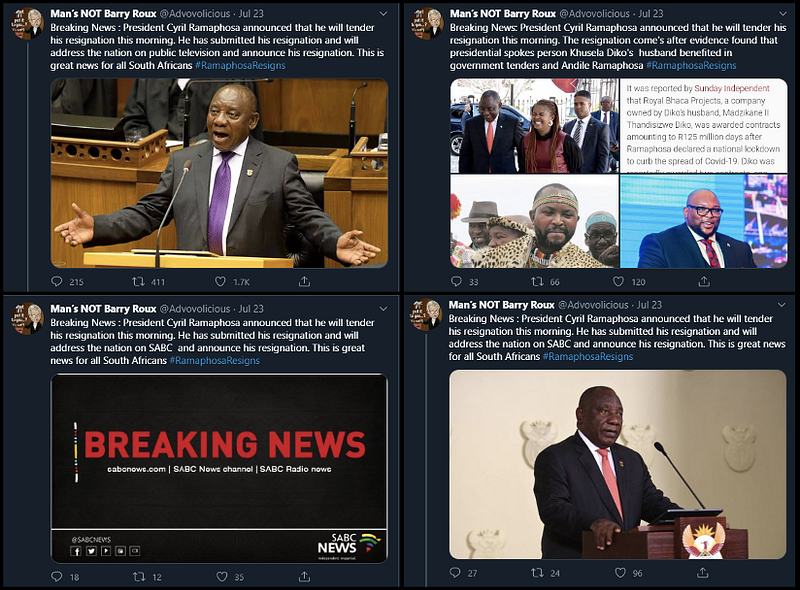
Task: Retweet the tweet with 12 retweets
Action: [139, 576]
